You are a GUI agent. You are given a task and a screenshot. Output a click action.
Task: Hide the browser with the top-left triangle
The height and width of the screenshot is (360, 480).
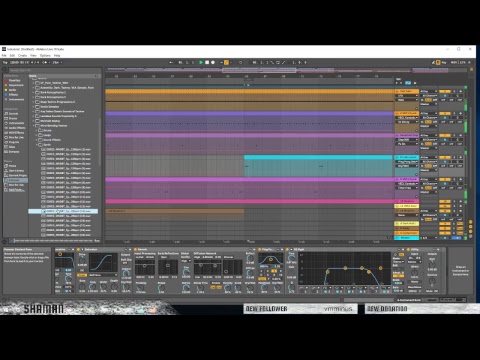pyautogui.click(x=5, y=69)
